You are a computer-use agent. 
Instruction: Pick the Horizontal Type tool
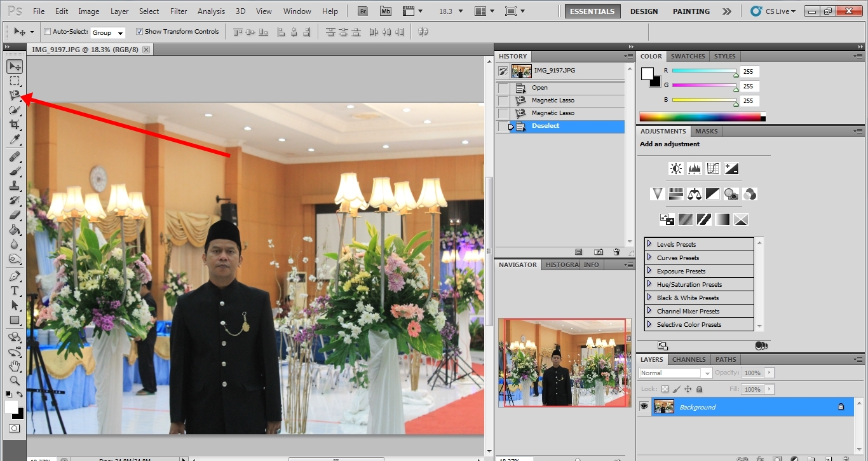tap(15, 289)
